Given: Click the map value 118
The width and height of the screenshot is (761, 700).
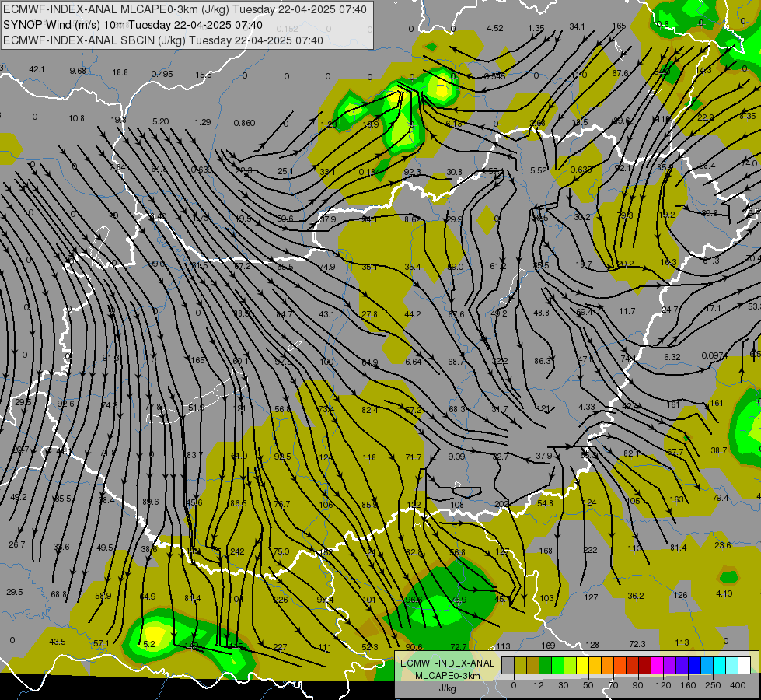Looking at the screenshot, I should [369, 457].
